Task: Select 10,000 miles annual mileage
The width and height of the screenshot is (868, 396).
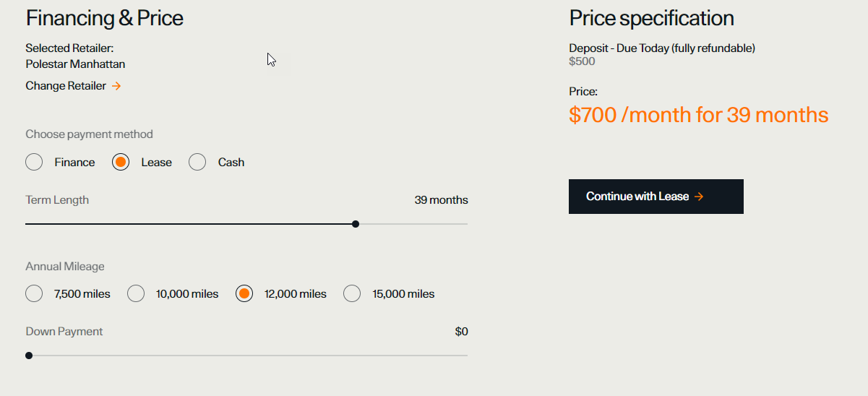Action: click(136, 293)
